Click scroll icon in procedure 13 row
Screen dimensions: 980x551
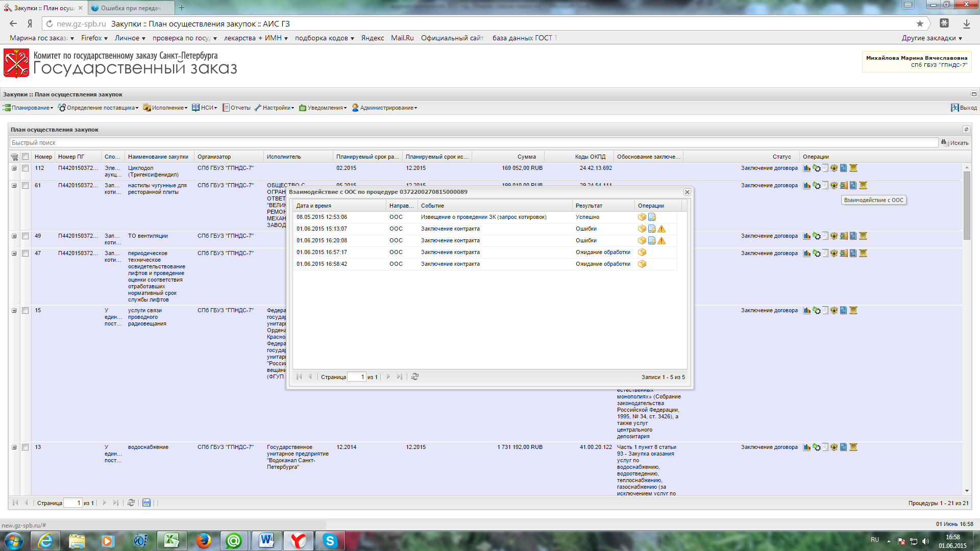click(x=853, y=447)
